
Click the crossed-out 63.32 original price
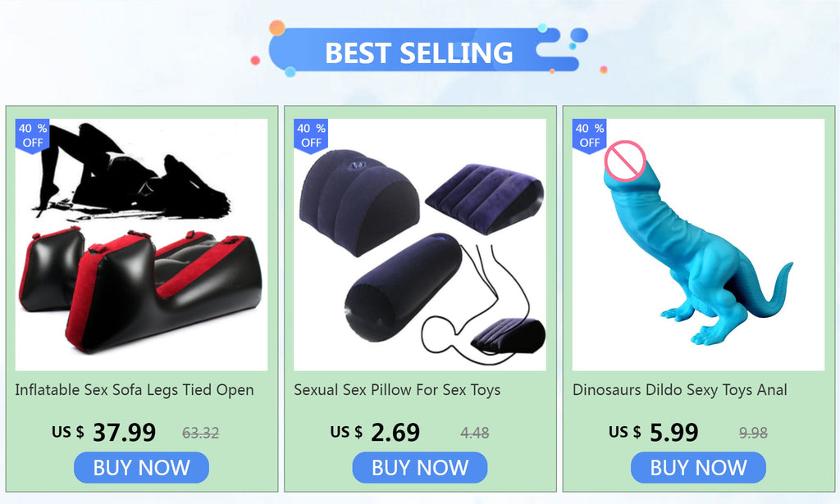tap(201, 433)
